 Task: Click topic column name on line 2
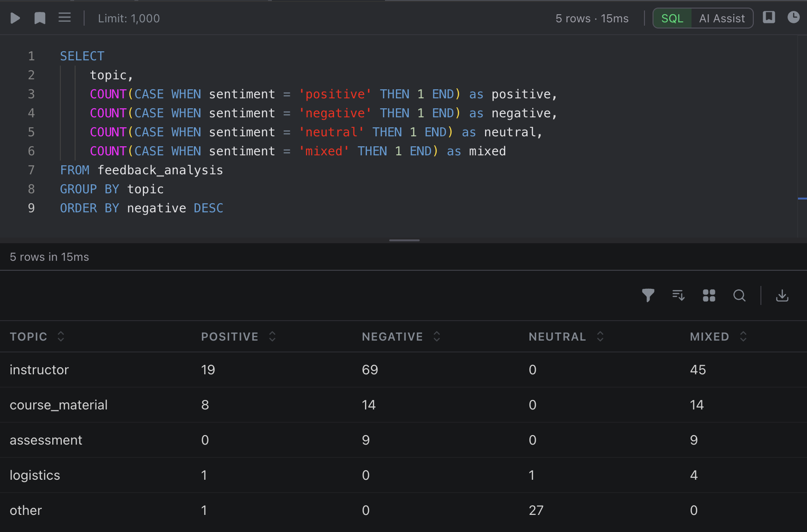coord(108,75)
